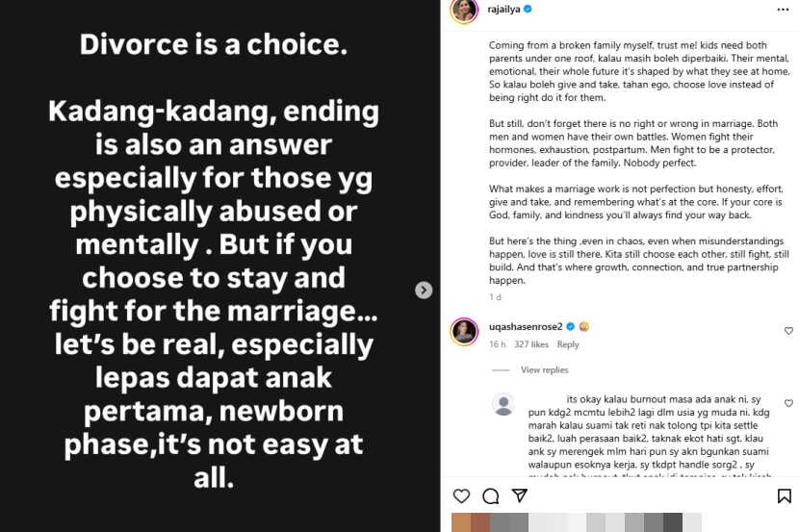Go to the next carousel slide
The height and width of the screenshot is (532, 799).
point(424,290)
